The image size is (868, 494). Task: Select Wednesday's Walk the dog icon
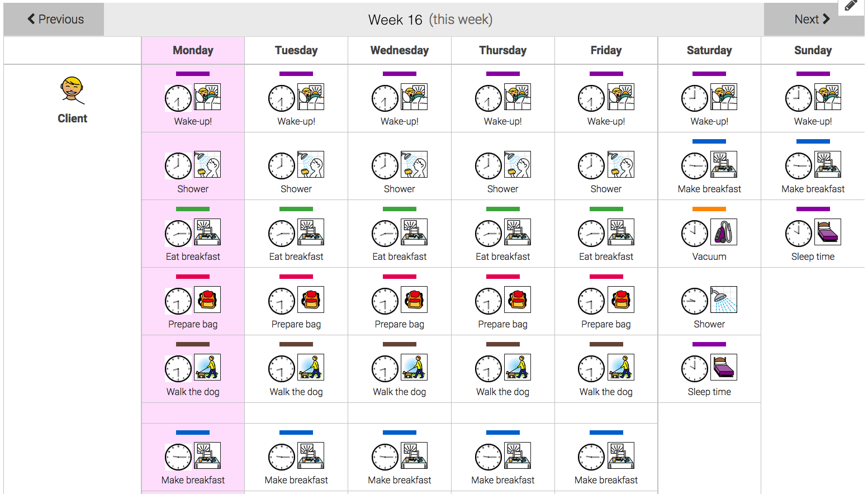point(414,367)
